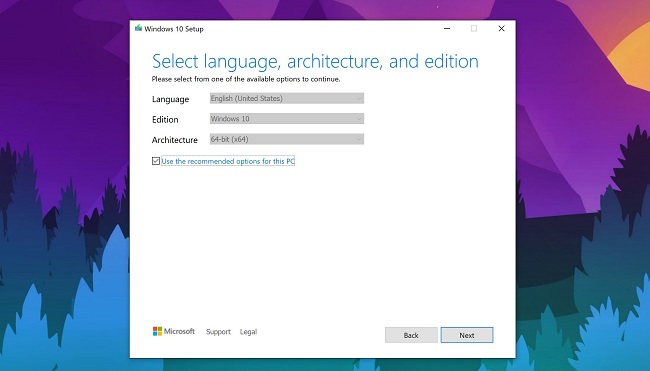Open the Language dropdown

(x=287, y=98)
